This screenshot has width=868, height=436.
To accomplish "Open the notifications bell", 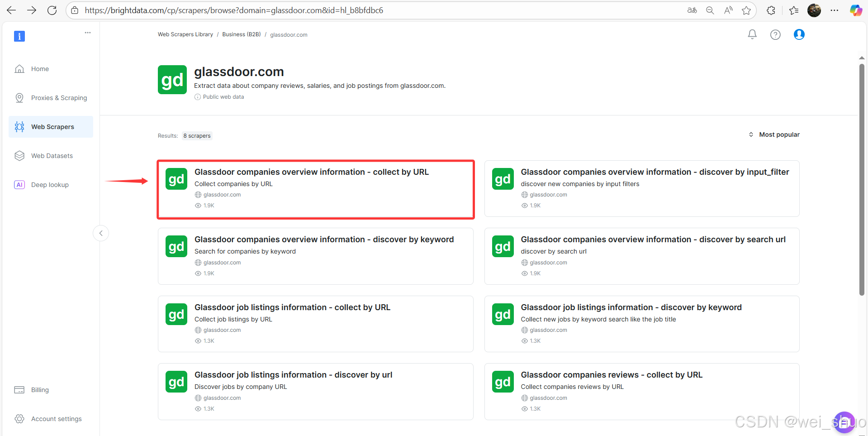I will click(752, 34).
